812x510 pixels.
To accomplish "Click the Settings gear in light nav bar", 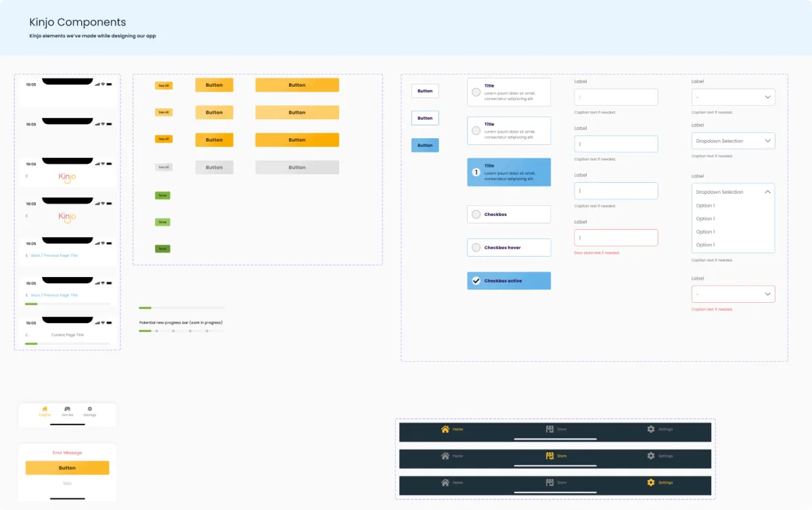I will 90,409.
